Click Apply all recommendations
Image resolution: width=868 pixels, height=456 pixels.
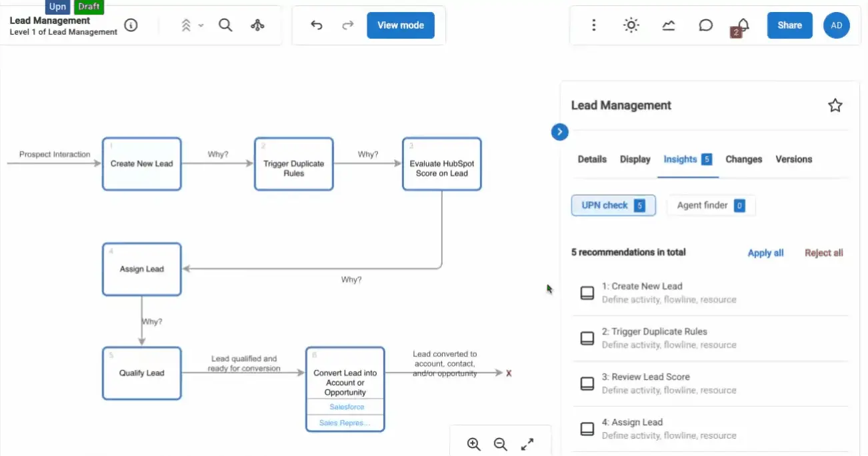click(765, 253)
